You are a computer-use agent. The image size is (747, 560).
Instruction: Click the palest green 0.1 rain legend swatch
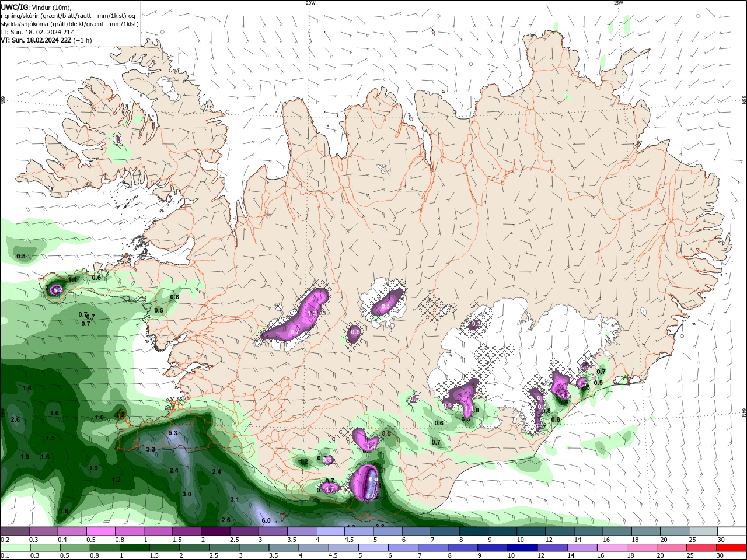[15, 547]
